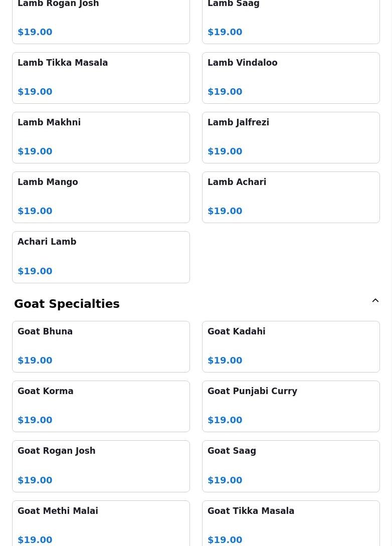Select the Lamb Saag menu item
This screenshot has height=546, width=392.
(291, 19)
